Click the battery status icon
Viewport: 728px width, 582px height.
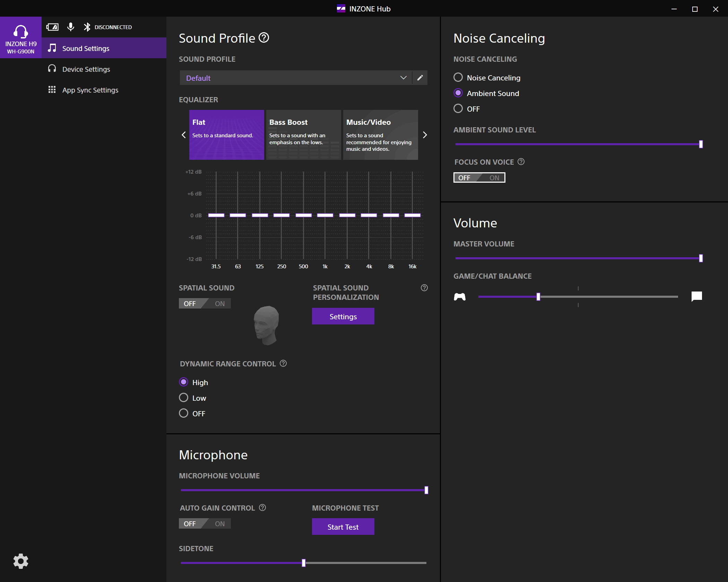52,27
